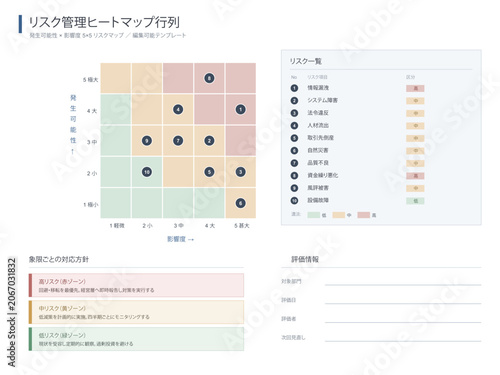Click number 1 badge beside 情報漏洩
This screenshot has width=500, height=375.
294,88
